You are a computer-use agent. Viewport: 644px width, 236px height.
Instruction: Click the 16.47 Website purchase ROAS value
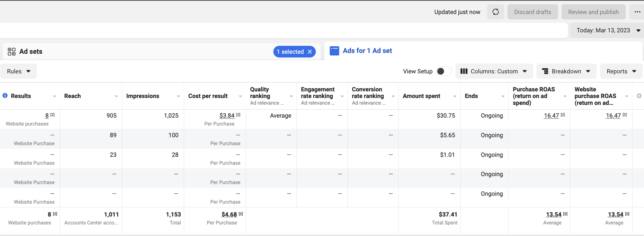pyautogui.click(x=613, y=115)
